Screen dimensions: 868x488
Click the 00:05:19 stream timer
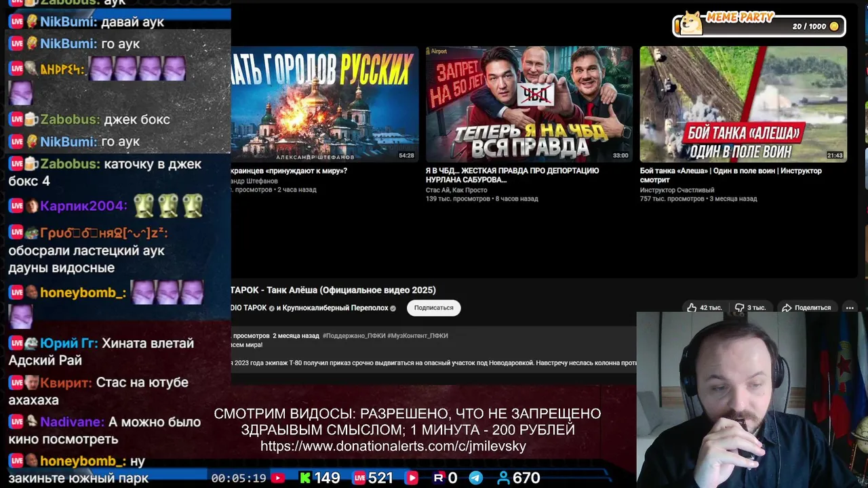238,479
